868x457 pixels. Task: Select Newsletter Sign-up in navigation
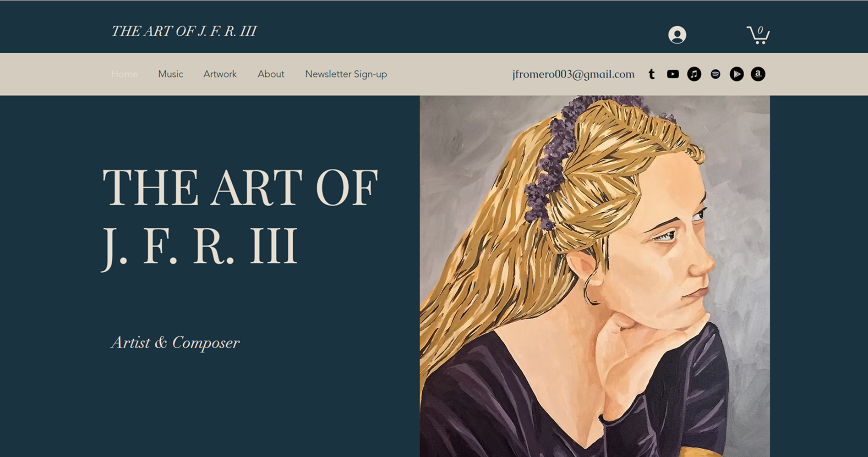coord(346,74)
